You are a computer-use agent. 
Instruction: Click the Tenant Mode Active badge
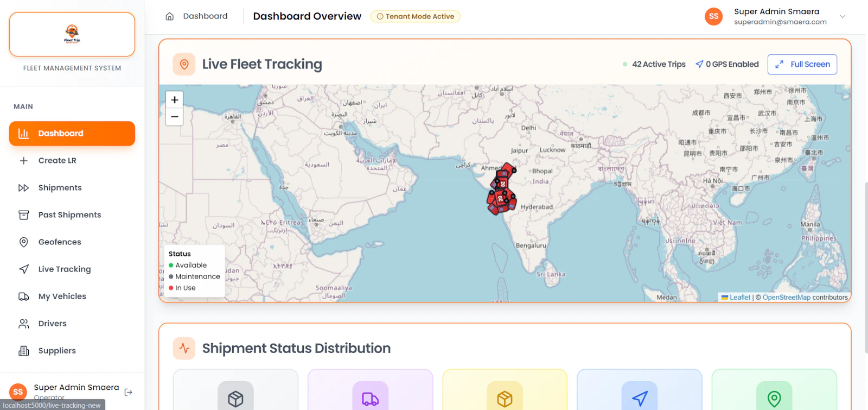tap(416, 16)
